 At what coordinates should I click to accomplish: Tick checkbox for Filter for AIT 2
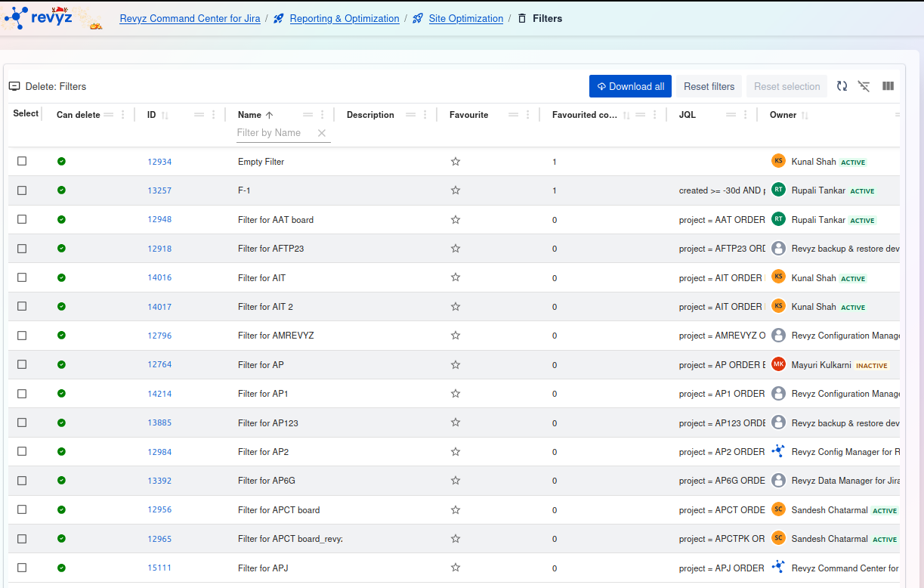pyautogui.click(x=22, y=306)
